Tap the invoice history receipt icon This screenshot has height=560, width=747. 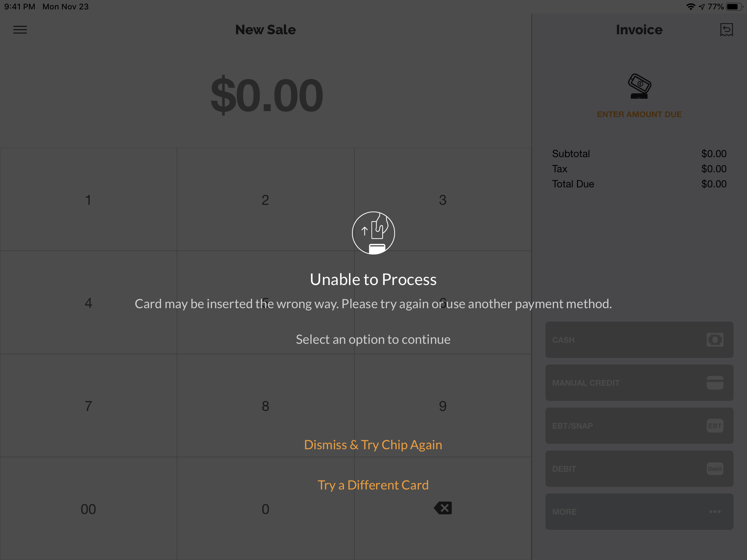[726, 30]
